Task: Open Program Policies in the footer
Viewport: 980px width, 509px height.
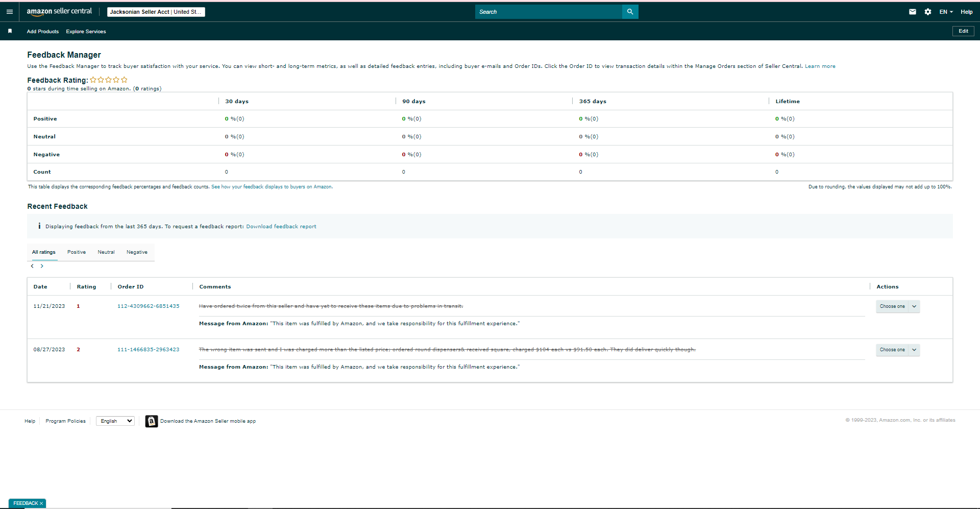Action: (x=66, y=421)
